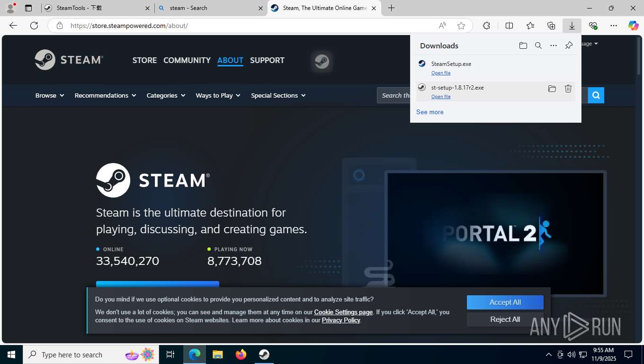Screen dimensions: 644x364
Task: Toggle the Split screen icon
Action: (509, 26)
